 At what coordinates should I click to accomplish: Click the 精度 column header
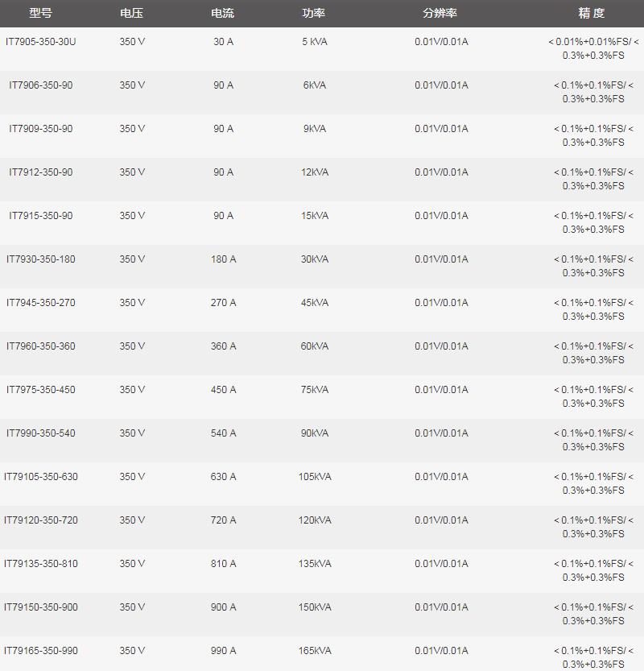tap(592, 14)
